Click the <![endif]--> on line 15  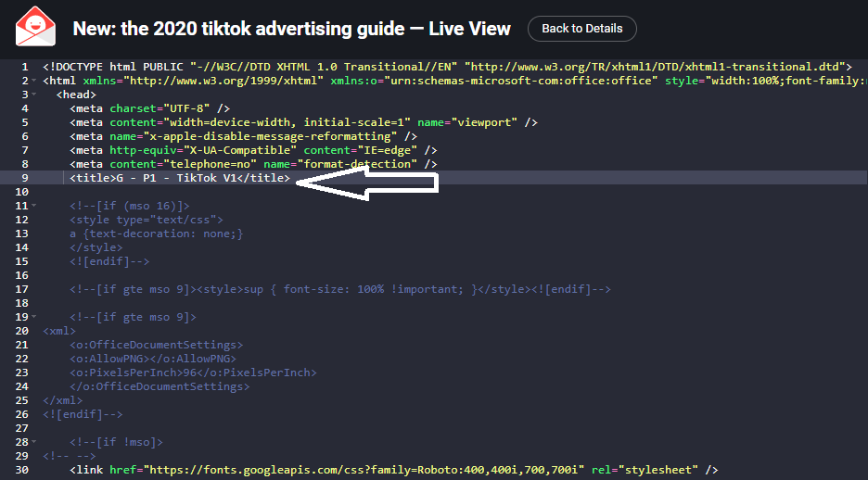coord(109,261)
